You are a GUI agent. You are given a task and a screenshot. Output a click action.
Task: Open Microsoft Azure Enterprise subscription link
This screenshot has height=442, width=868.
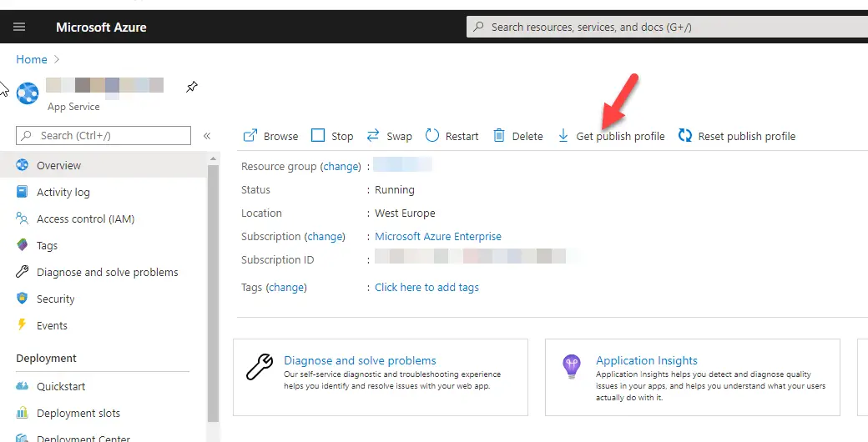pos(438,236)
